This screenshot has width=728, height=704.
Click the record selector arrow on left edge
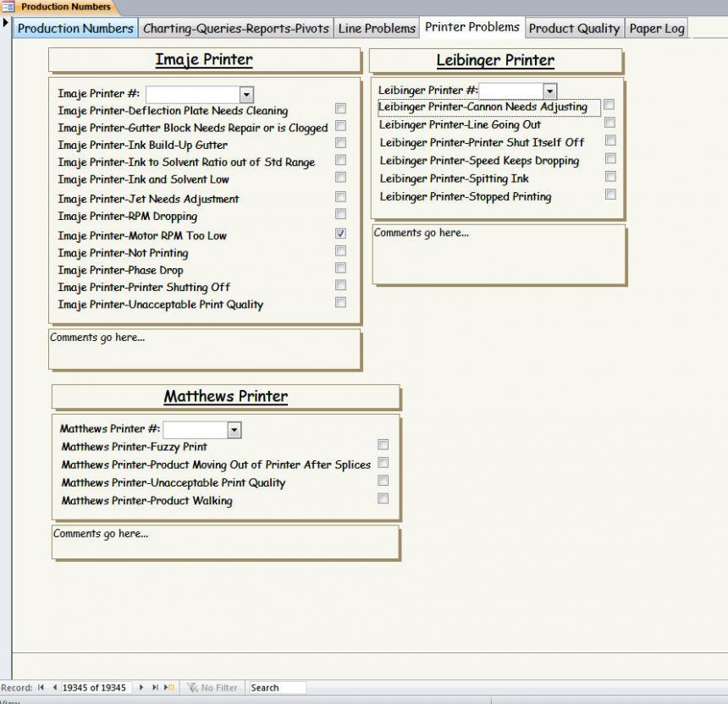[x=5, y=22]
